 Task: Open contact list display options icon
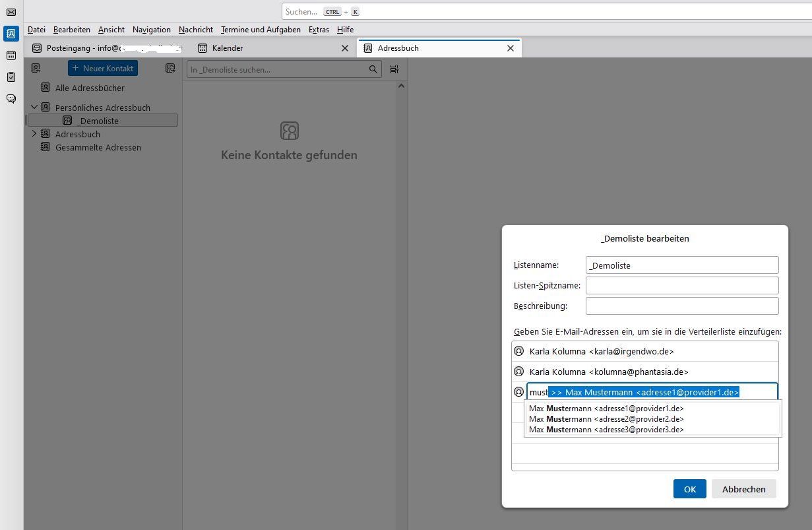click(394, 69)
